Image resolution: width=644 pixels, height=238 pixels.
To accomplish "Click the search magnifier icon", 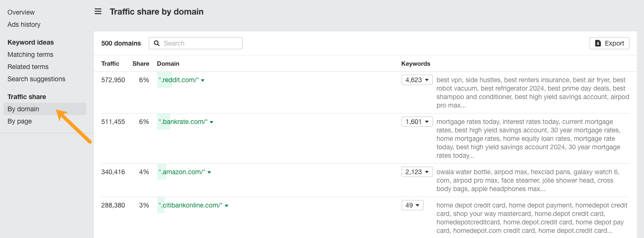I will point(157,43).
